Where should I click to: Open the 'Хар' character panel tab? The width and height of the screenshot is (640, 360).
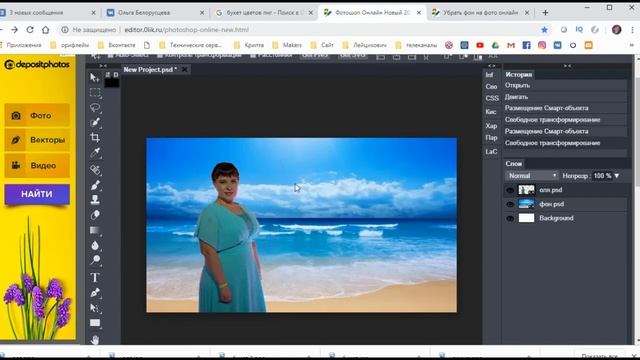click(491, 126)
